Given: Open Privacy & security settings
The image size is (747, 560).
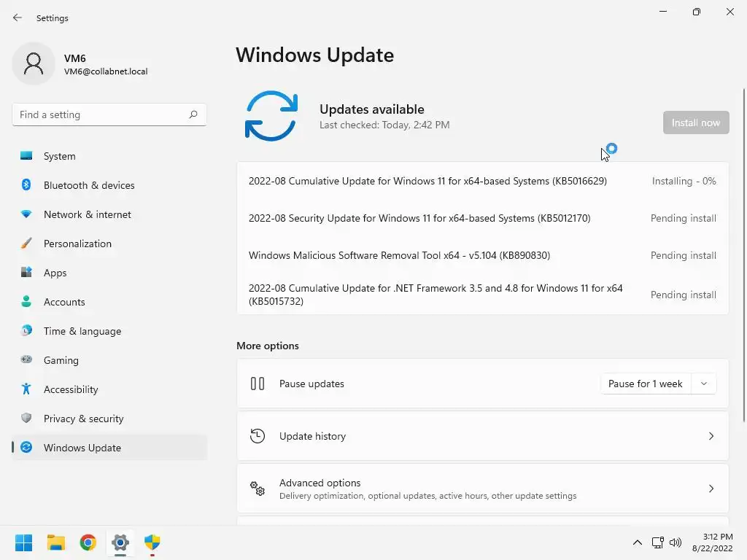Looking at the screenshot, I should coord(109,419).
